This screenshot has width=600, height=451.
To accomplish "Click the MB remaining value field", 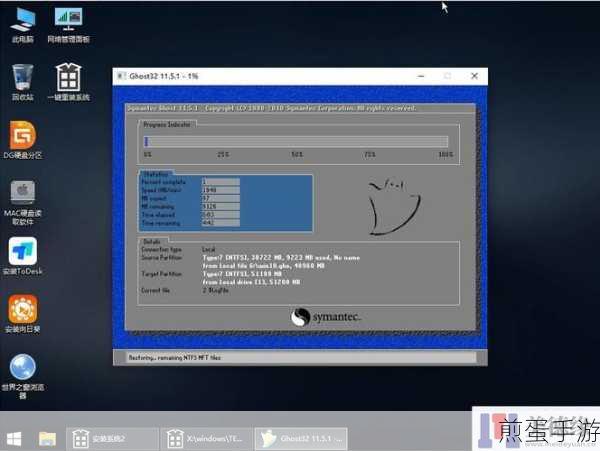I will click(221, 206).
